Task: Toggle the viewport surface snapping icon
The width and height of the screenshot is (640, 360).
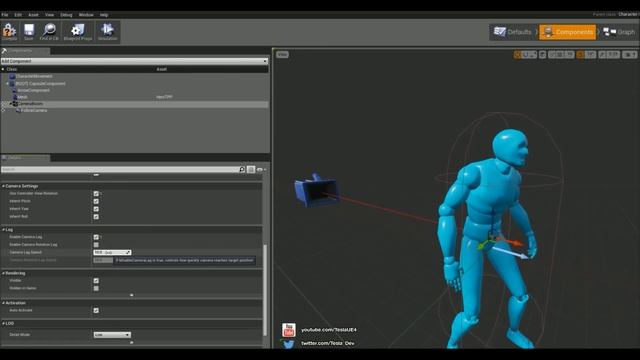Action: pos(552,55)
